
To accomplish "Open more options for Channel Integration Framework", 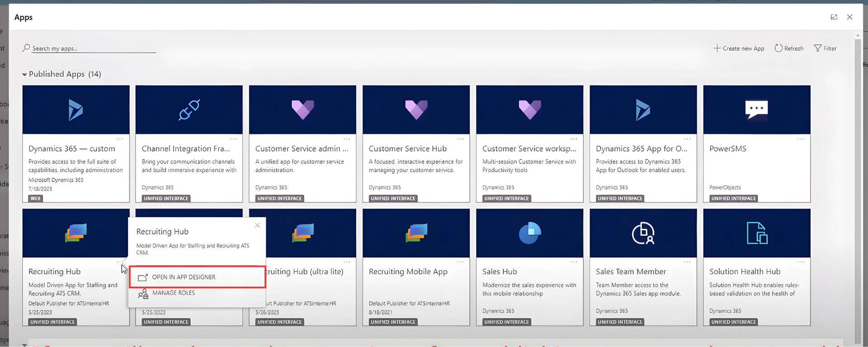I will coord(233,139).
